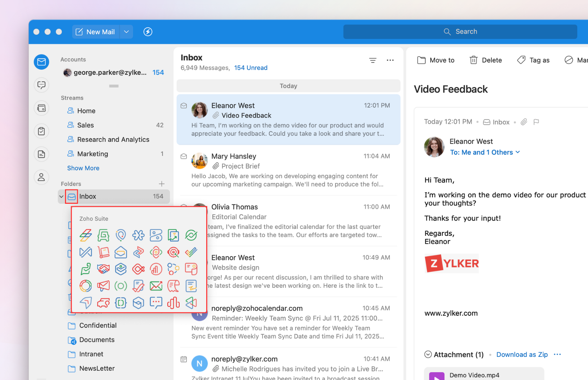Download attachment via Download as Zip
The width and height of the screenshot is (588, 380).
[522, 354]
